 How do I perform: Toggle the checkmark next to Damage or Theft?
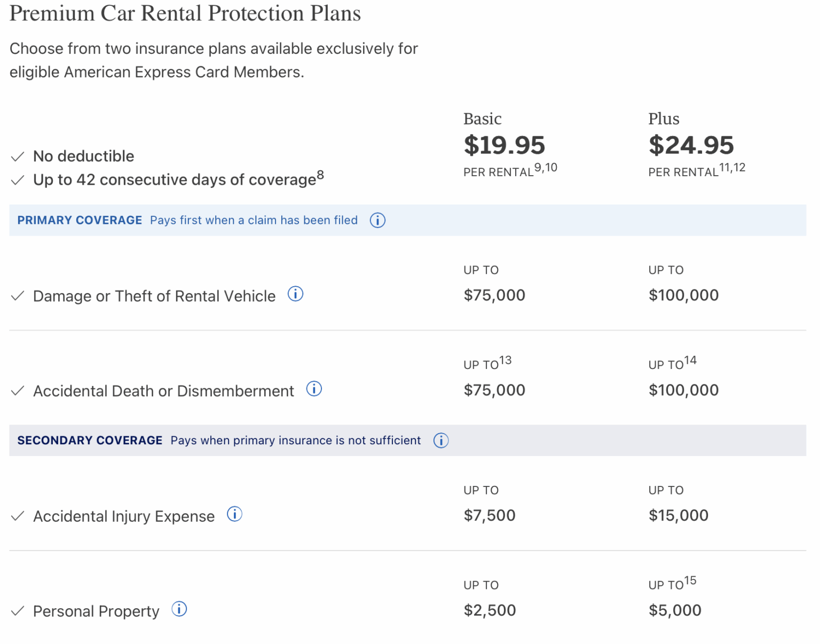coord(18,296)
